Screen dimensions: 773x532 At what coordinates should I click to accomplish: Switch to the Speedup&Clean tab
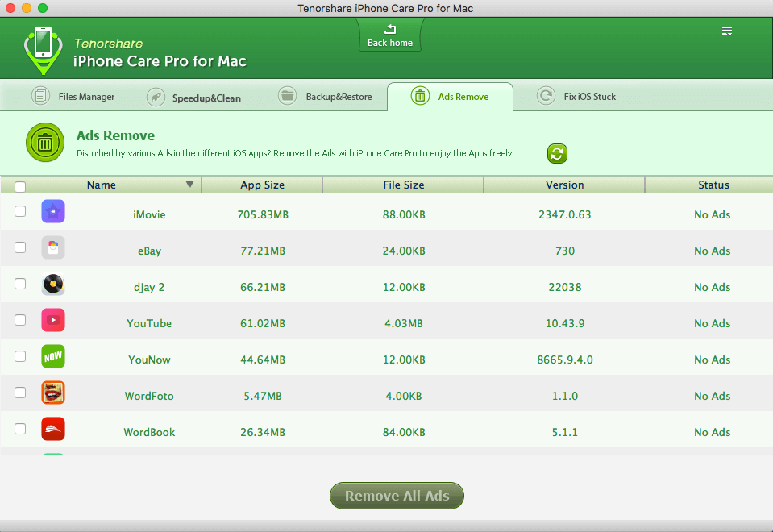click(x=193, y=98)
